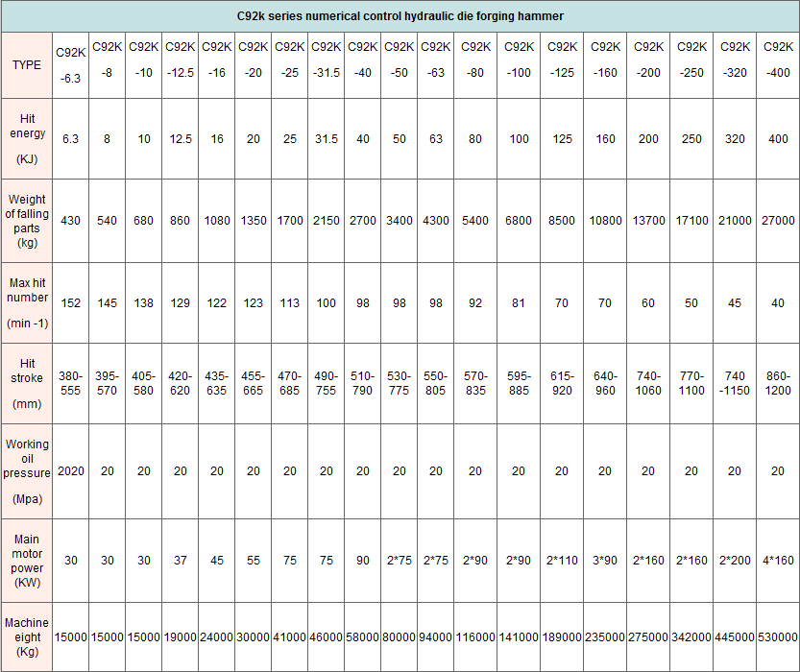Image resolution: width=800 pixels, height=672 pixels.
Task: Select the TYPE row header cell
Action: (x=27, y=64)
